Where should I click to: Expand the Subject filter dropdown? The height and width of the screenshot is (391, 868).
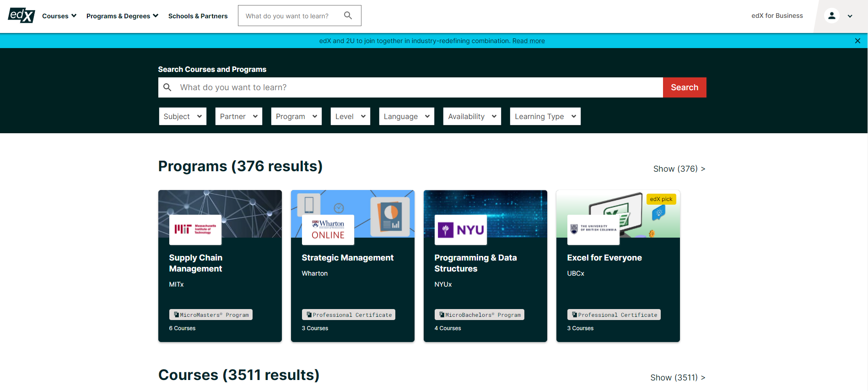pyautogui.click(x=183, y=116)
